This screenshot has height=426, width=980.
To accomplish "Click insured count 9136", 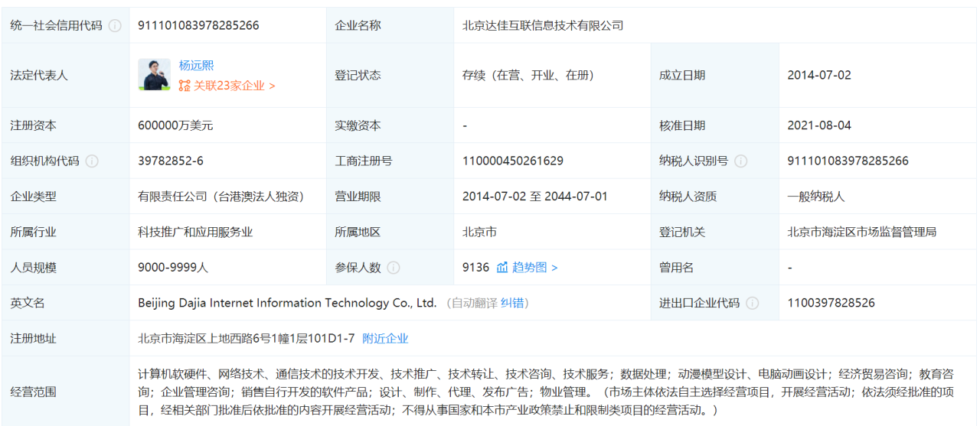I will [x=475, y=267].
